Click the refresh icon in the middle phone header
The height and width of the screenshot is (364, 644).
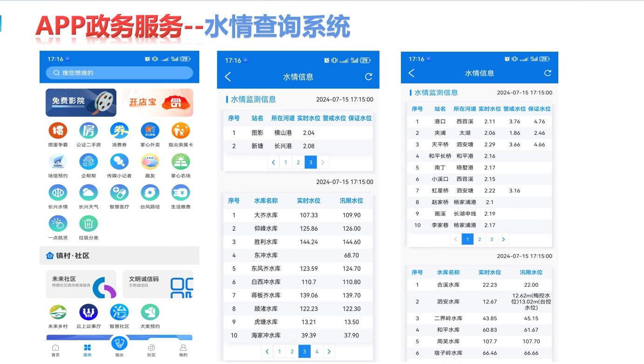coord(368,77)
